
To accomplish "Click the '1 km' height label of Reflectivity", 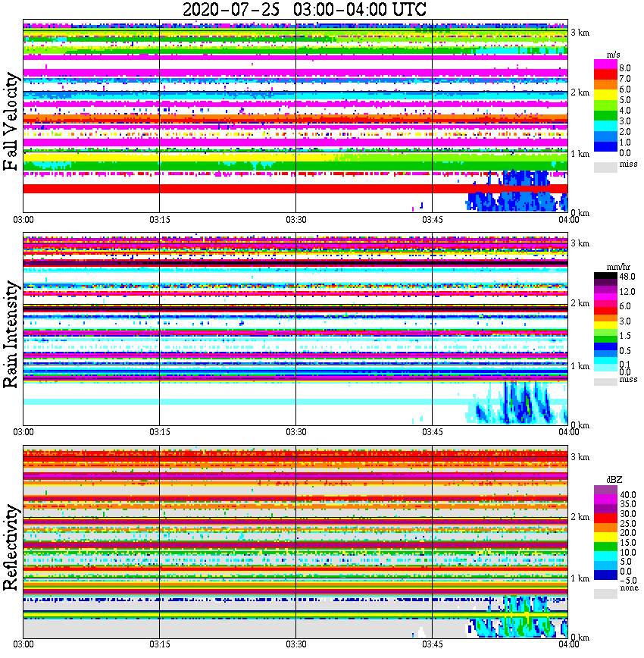I will pyautogui.click(x=580, y=578).
